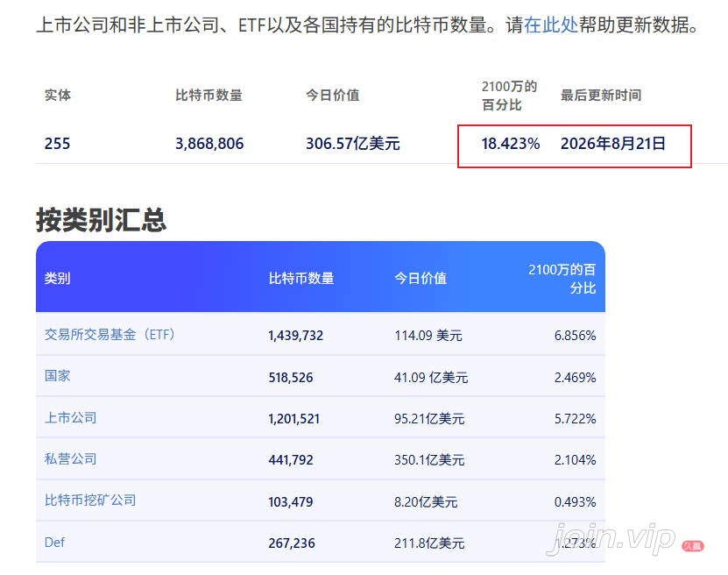The image size is (728, 575).
Task: Select the total 3,868,806 bitcoin value
Action: tap(209, 144)
